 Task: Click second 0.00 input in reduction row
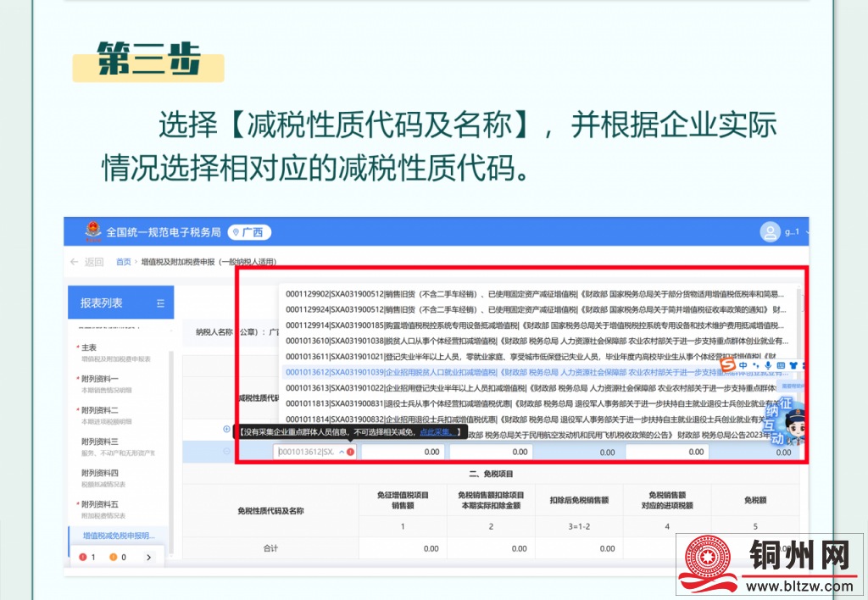pyautogui.click(x=492, y=452)
